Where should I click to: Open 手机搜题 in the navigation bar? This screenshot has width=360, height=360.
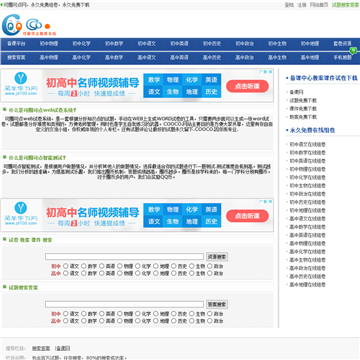coord(342,58)
